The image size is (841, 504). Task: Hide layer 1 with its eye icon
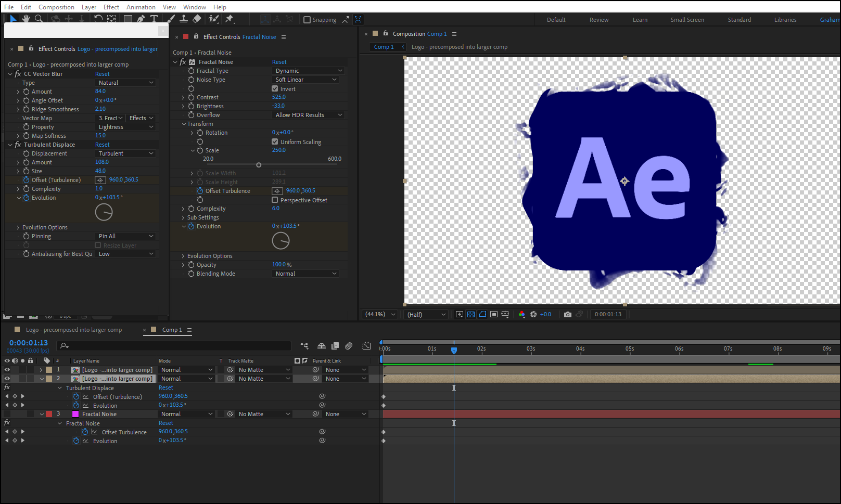click(x=7, y=370)
